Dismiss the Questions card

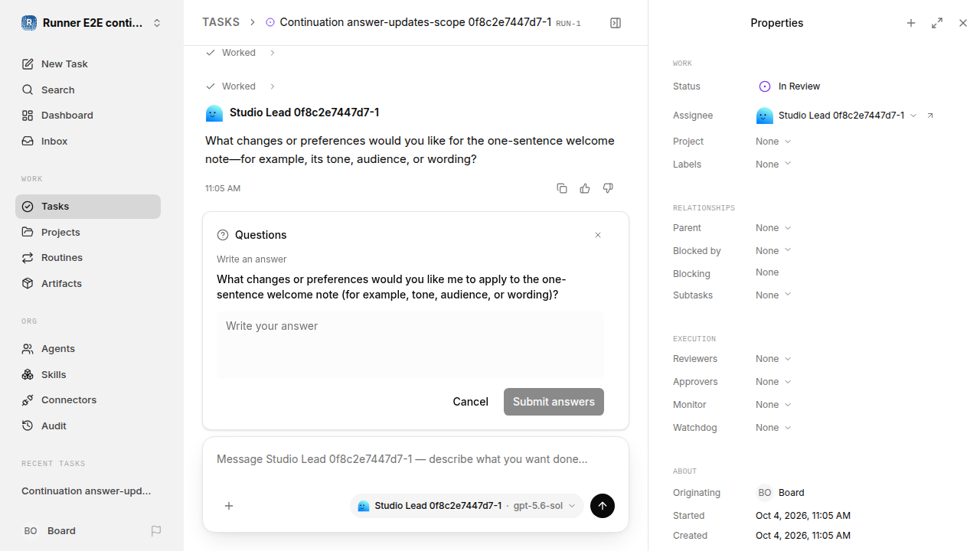point(598,235)
